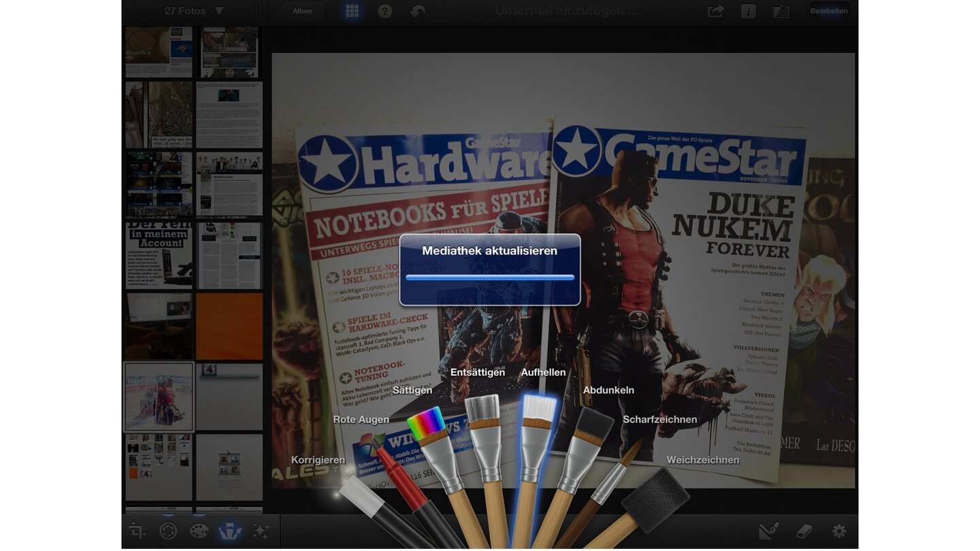
Task: Tap the eraser icon in bottom toolbar
Action: [804, 531]
